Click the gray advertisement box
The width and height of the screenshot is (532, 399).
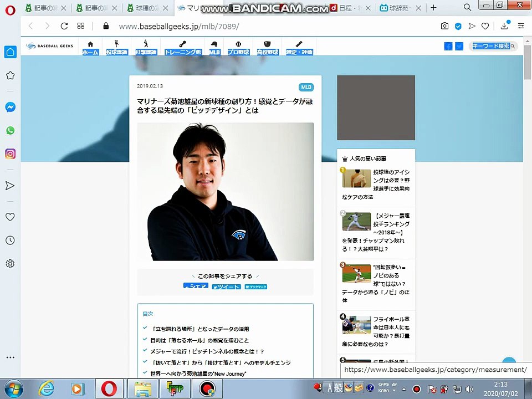pyautogui.click(x=376, y=108)
